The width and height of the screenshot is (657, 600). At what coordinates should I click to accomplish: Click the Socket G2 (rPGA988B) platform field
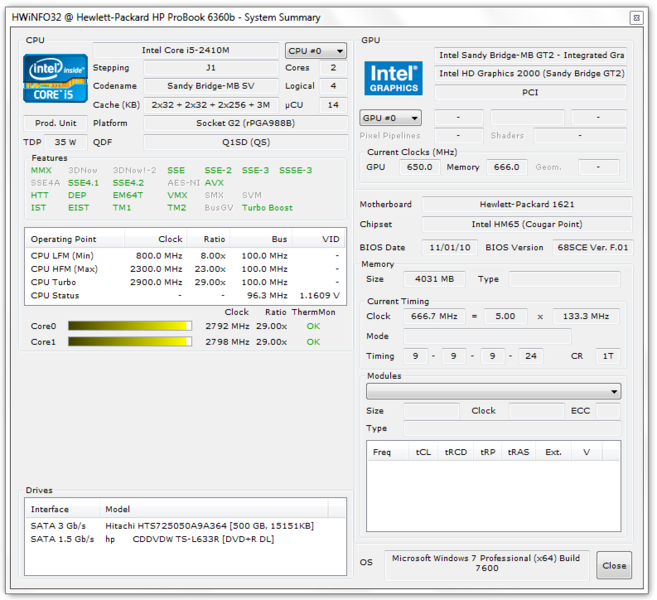(246, 123)
